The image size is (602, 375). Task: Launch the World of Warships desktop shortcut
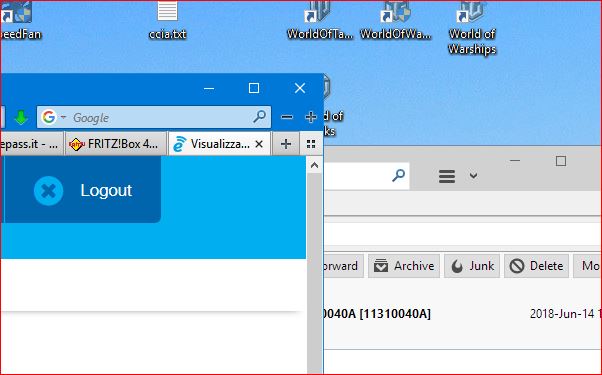coord(472,28)
